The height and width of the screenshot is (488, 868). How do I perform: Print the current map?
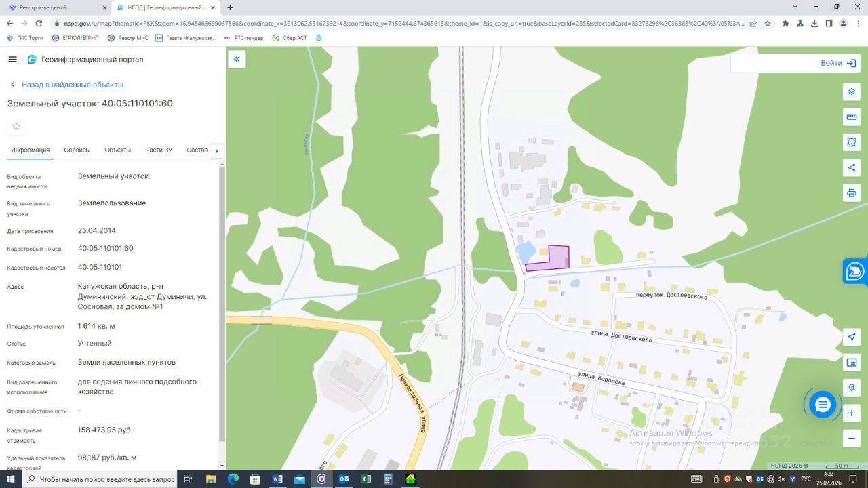pyautogui.click(x=852, y=193)
